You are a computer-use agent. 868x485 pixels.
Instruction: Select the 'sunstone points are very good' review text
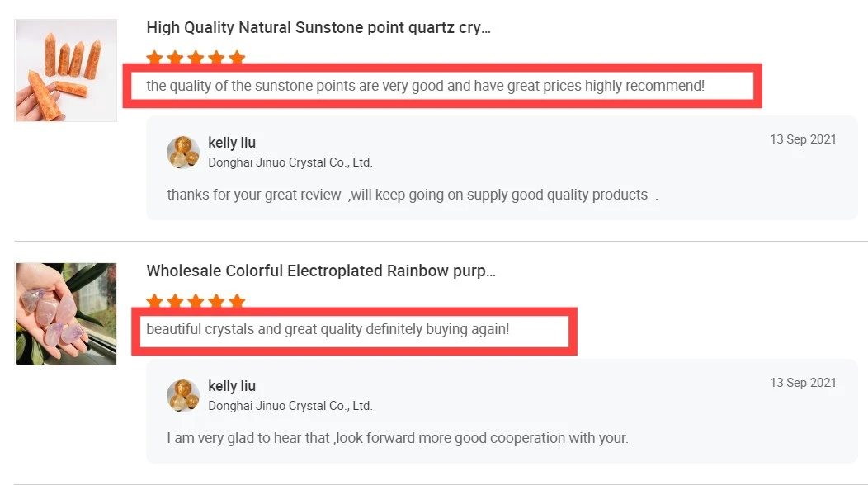(x=426, y=85)
